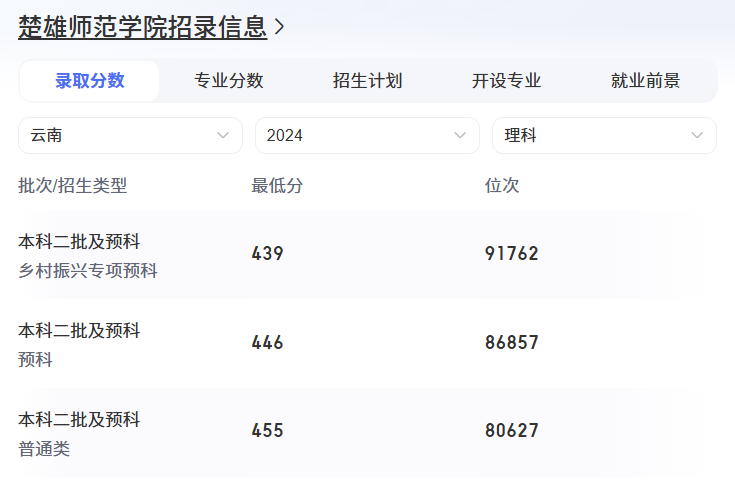Screen dimensions: 735x485
Task: Click 本科二批及预科 in the 446 row
Action: (x=79, y=331)
